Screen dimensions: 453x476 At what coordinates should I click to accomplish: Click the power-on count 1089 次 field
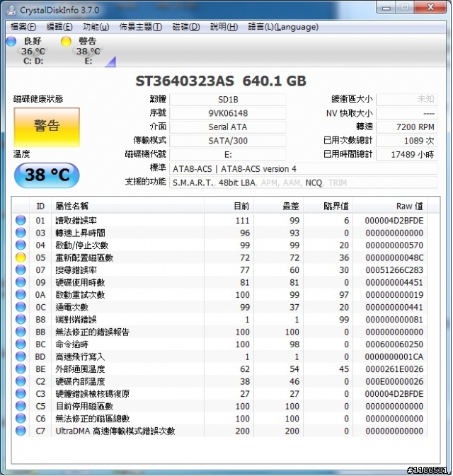pos(407,141)
